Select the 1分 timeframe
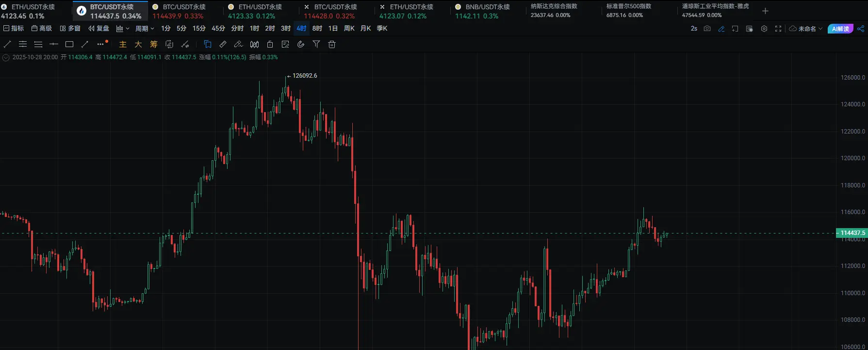This screenshot has height=350, width=868. point(166,29)
